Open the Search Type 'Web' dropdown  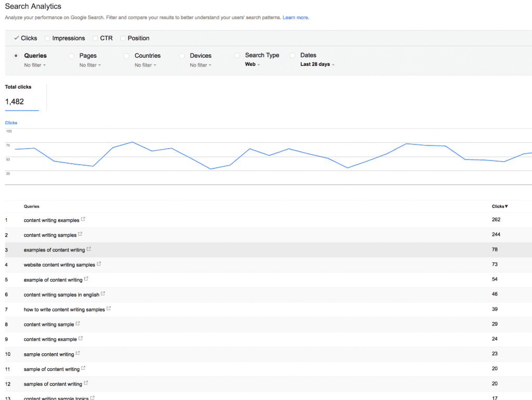point(252,65)
